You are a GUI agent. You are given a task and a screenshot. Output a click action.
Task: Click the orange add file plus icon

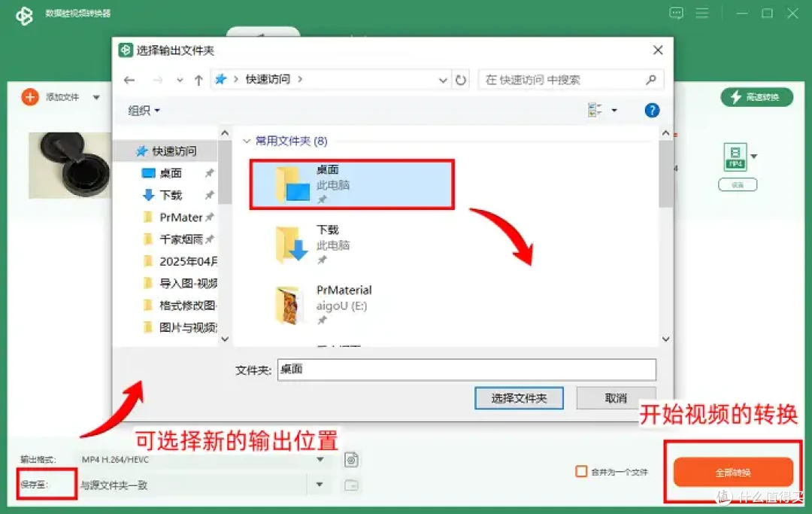[x=30, y=97]
